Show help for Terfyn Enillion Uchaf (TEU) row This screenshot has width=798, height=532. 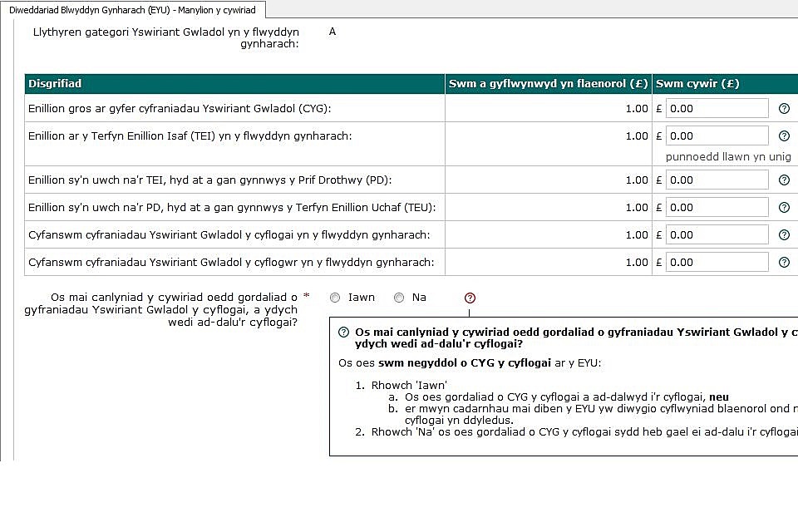pyautogui.click(x=784, y=208)
